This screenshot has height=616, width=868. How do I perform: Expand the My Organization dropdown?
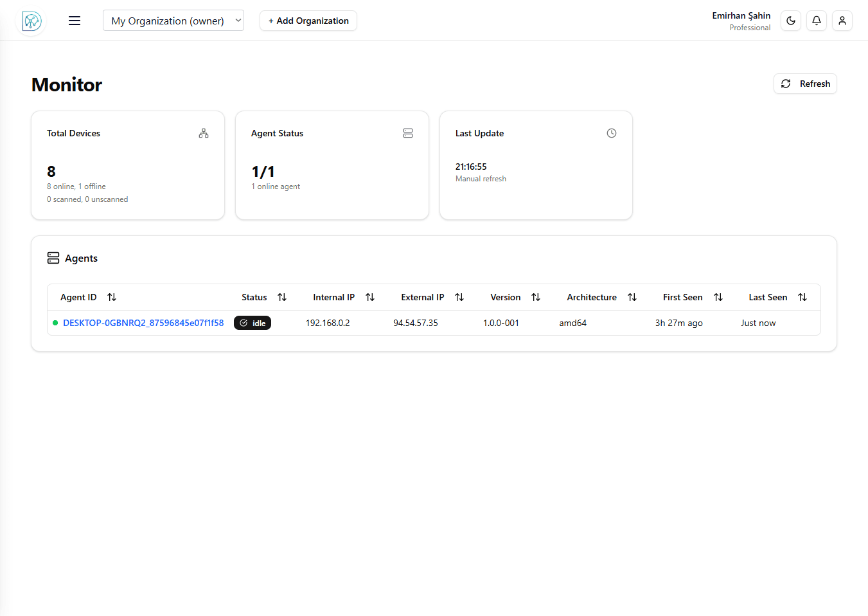tap(173, 21)
